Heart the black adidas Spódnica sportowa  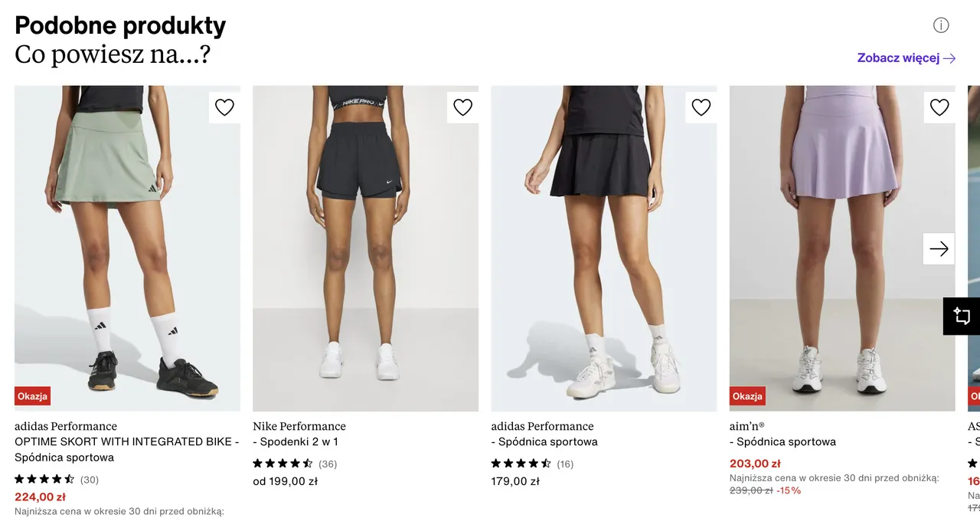point(701,108)
